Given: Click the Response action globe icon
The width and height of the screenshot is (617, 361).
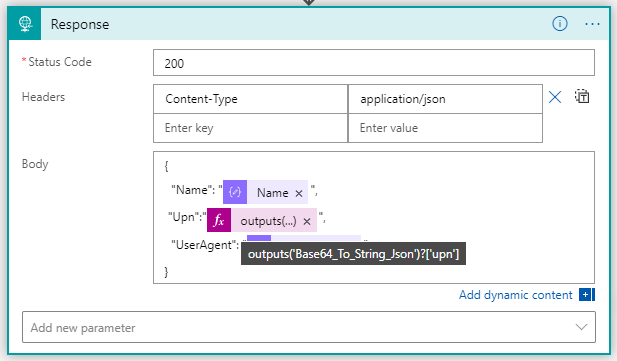Looking at the screenshot, I should coord(25,24).
